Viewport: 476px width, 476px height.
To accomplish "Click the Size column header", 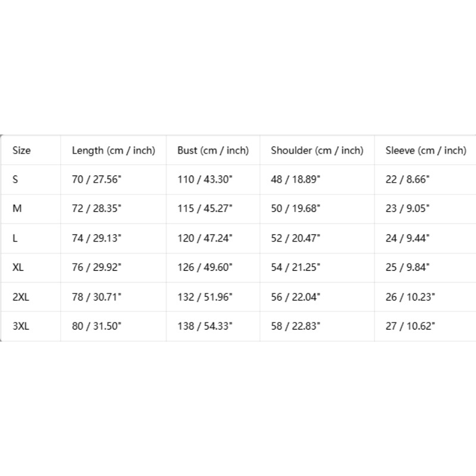I will pos(21,151).
